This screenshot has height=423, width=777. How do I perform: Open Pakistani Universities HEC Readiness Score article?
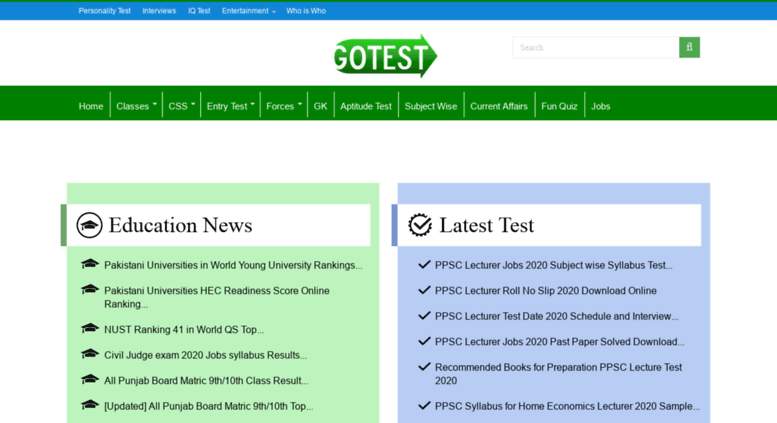click(217, 297)
